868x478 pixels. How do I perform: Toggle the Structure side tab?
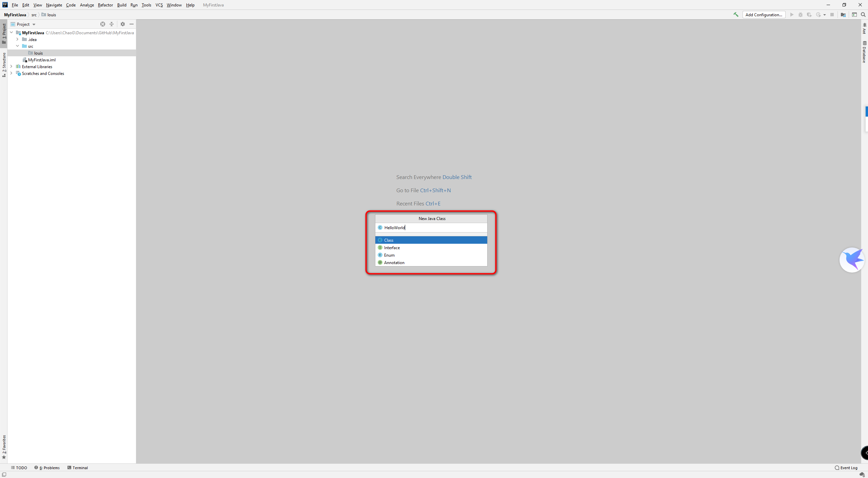coord(4,65)
